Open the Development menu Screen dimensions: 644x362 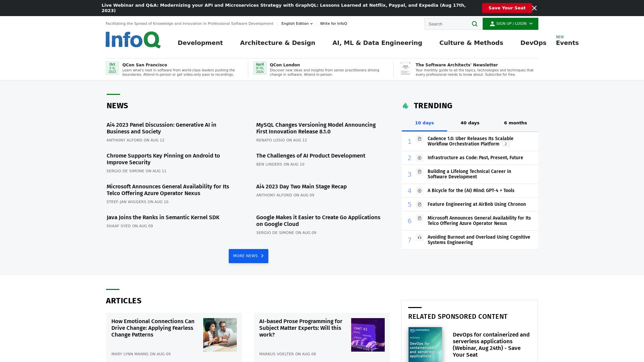200,43
